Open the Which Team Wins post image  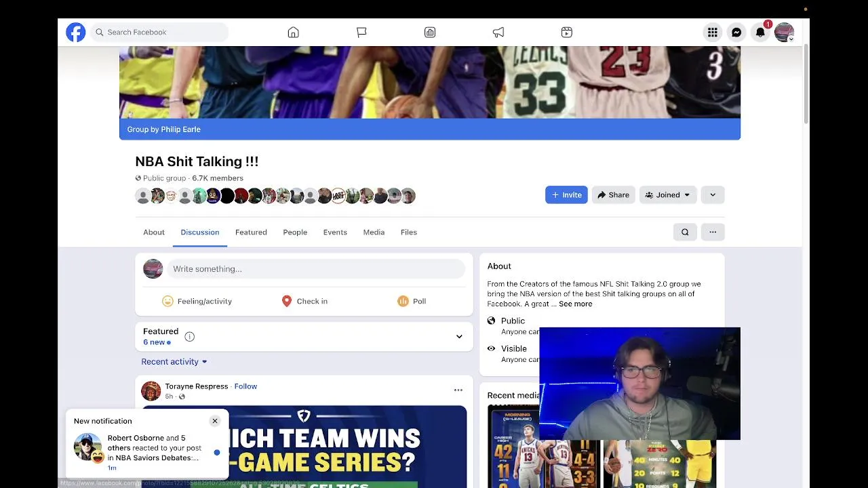[304, 447]
